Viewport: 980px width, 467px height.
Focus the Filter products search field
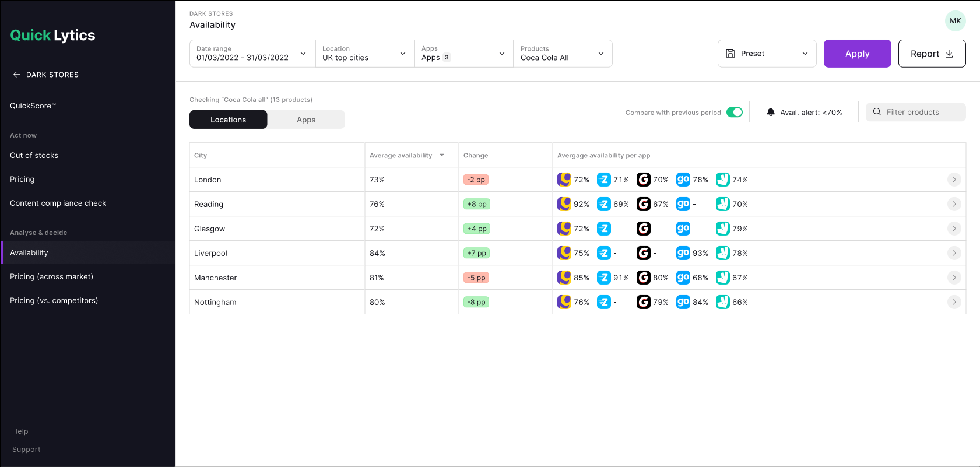(x=916, y=112)
